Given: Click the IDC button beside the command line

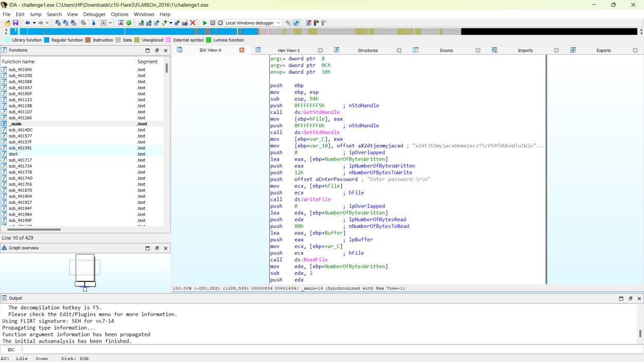Looking at the screenshot, I should coord(11,350).
